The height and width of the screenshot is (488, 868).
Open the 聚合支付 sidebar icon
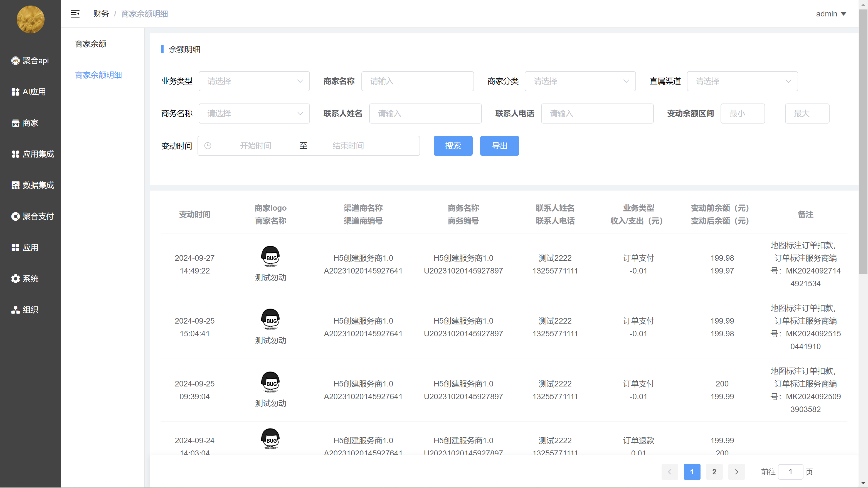click(x=16, y=216)
